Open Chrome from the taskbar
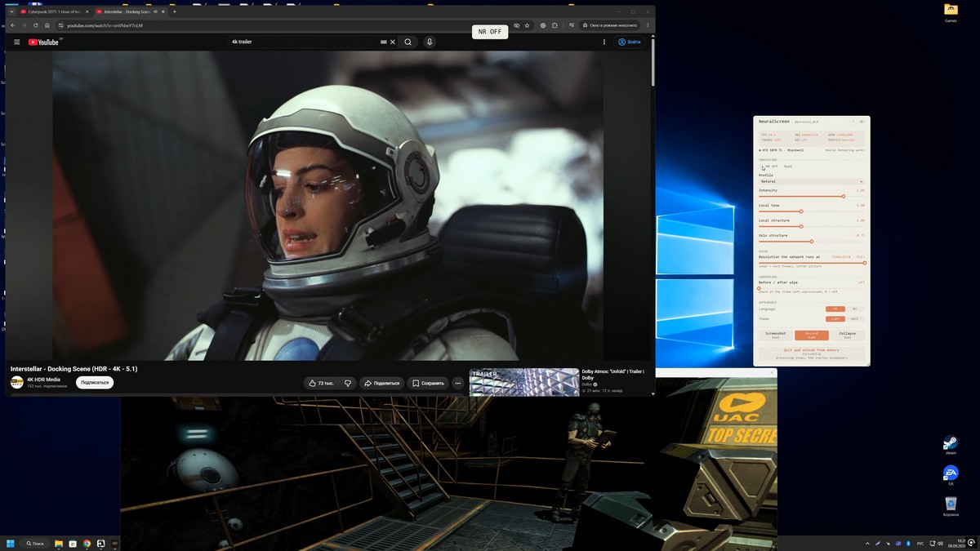The height and width of the screenshot is (551, 980). pos(87,544)
